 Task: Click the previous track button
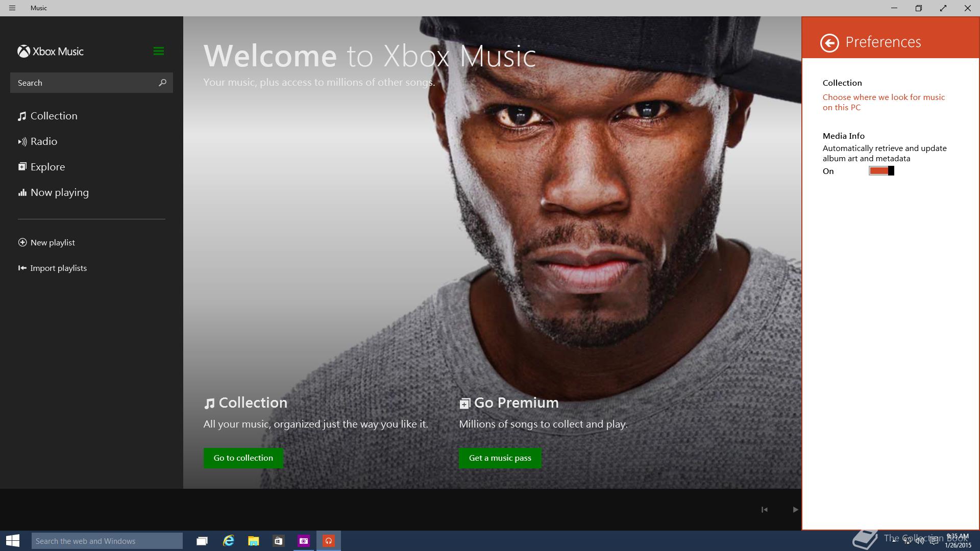764,510
